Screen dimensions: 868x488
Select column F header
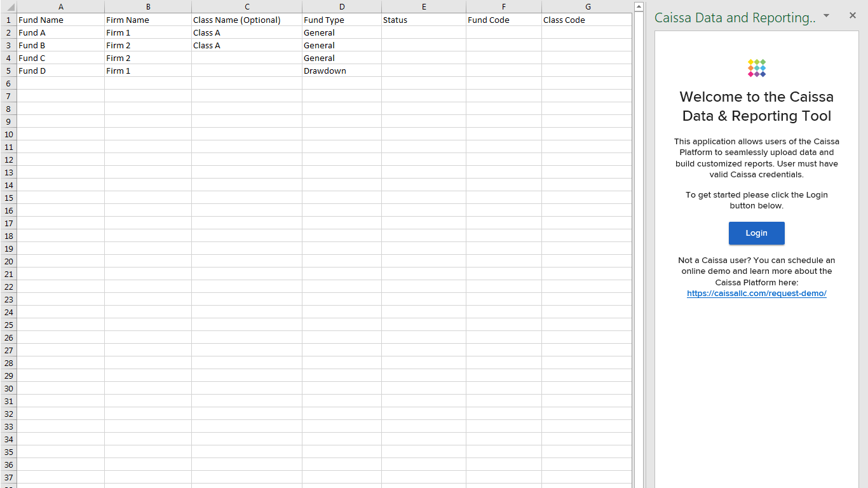504,6
